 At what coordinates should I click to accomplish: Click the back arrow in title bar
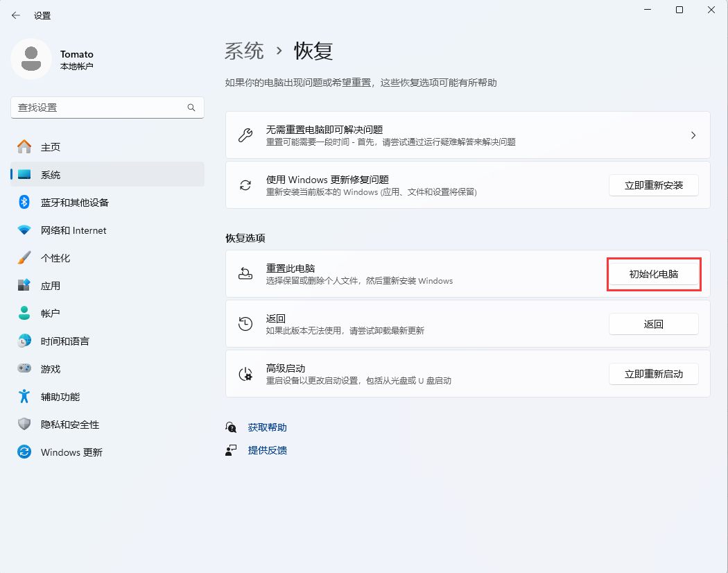(x=16, y=15)
